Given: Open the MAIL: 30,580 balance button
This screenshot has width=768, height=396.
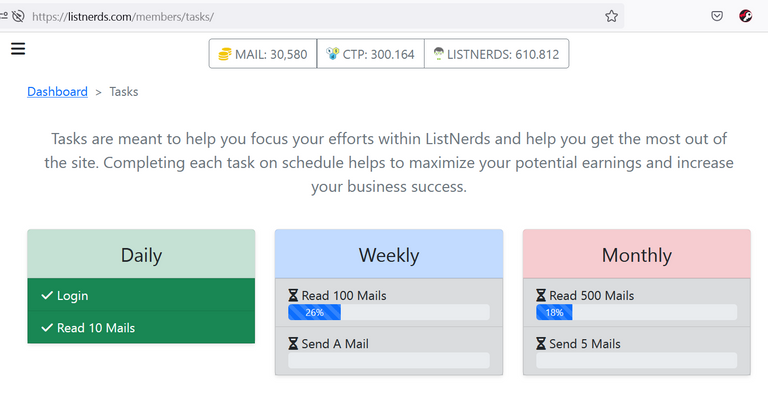Looking at the screenshot, I should (x=263, y=54).
